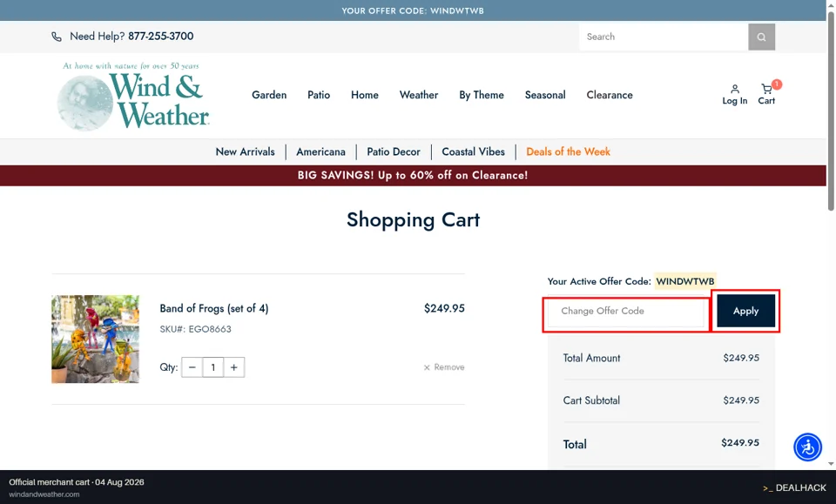
Task: Click the phone icon beside Need Help
Action: click(57, 37)
